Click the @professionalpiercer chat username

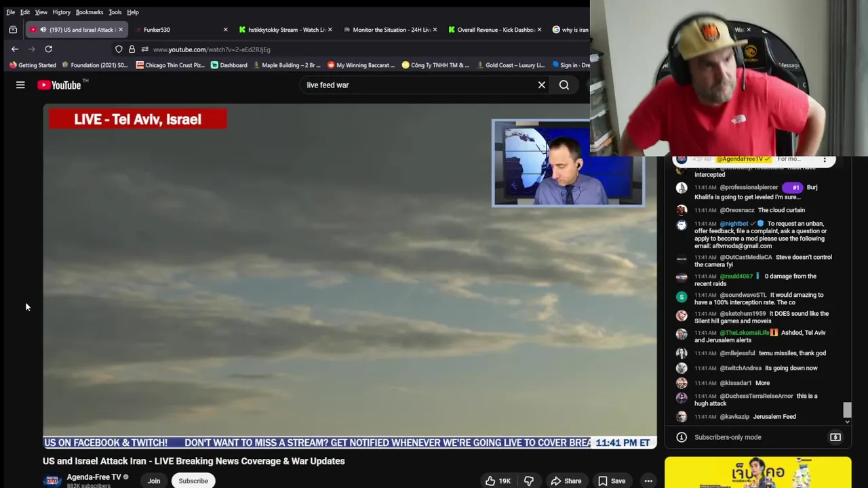coord(749,187)
